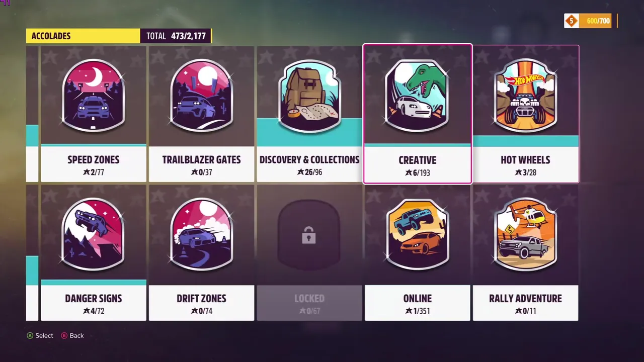
Task: Select the Online 1/351 star count label
Action: click(x=418, y=311)
